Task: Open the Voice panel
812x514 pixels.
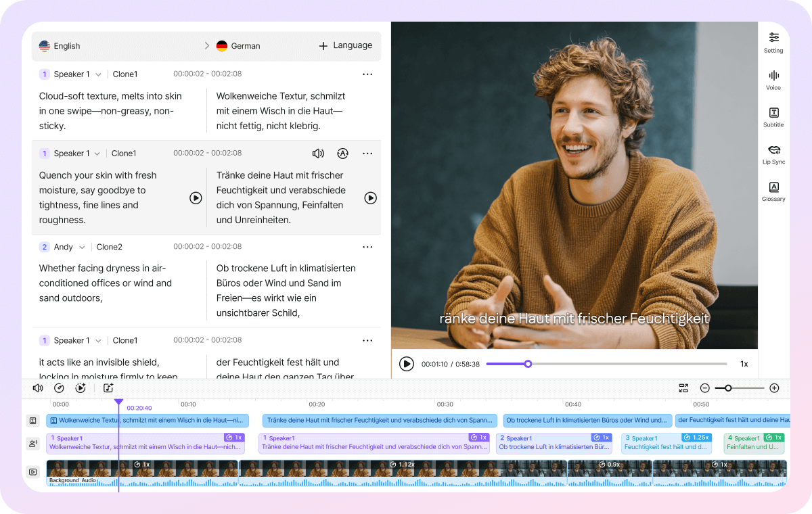Action: 773,80
